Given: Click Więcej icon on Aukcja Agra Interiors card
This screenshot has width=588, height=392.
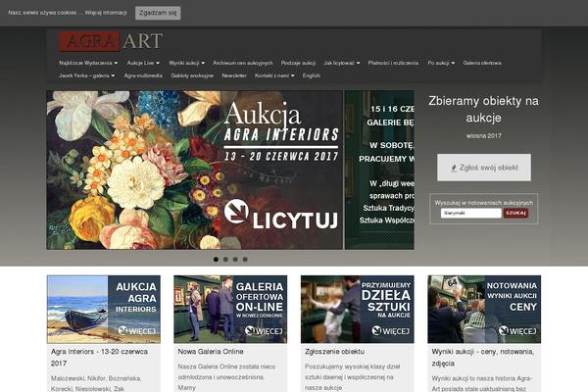Looking at the screenshot, I should click(123, 330).
